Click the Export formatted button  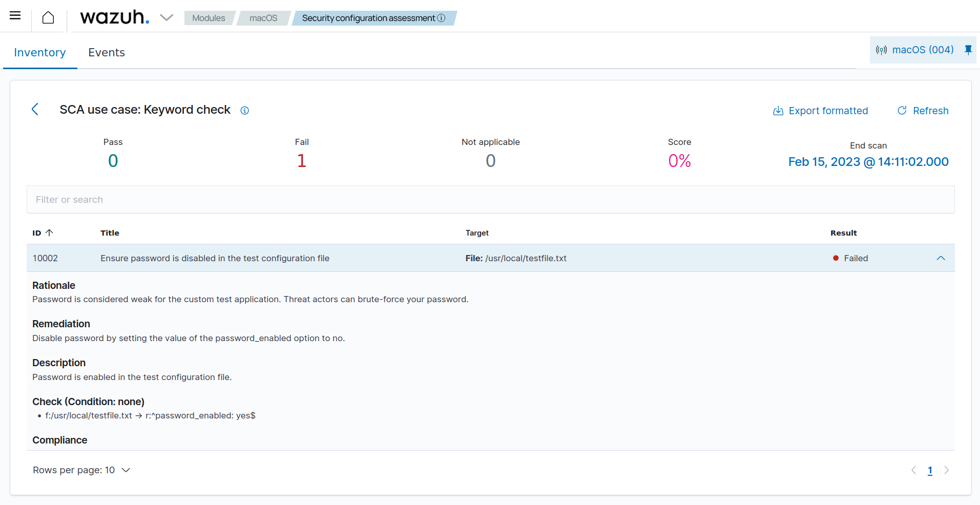pyautogui.click(x=821, y=111)
